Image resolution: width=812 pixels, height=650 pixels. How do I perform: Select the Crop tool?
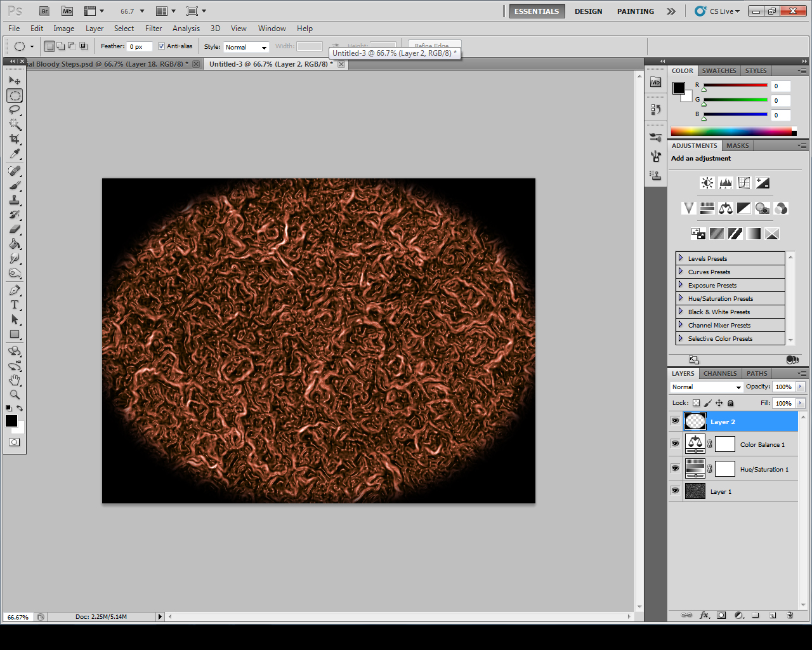tap(15, 139)
